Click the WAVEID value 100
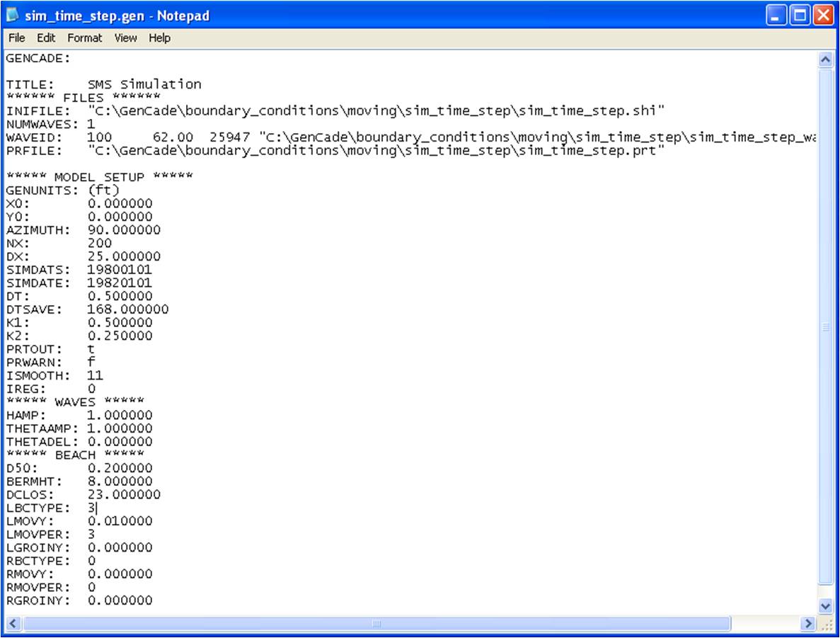840x638 pixels. pyautogui.click(x=100, y=137)
